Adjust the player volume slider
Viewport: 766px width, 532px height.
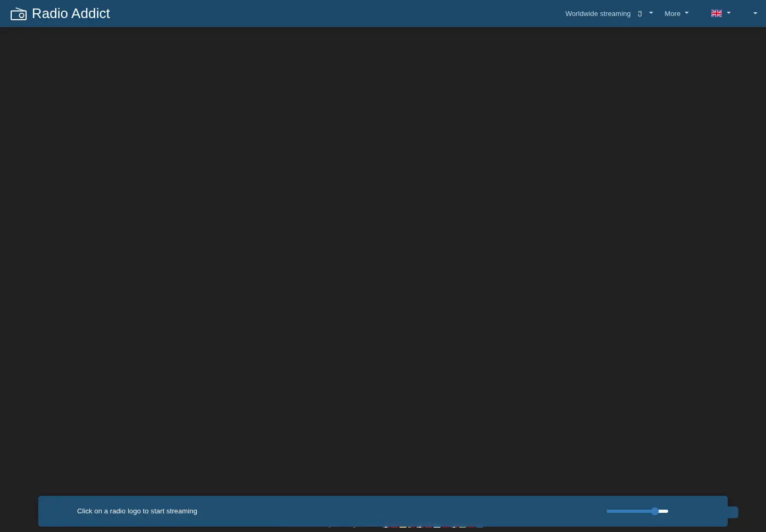(x=637, y=511)
